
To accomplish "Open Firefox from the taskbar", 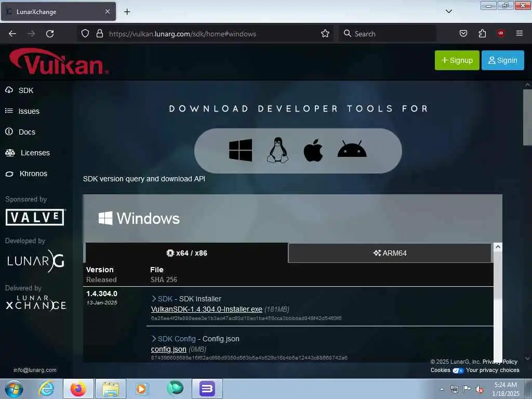I will coord(78,389).
